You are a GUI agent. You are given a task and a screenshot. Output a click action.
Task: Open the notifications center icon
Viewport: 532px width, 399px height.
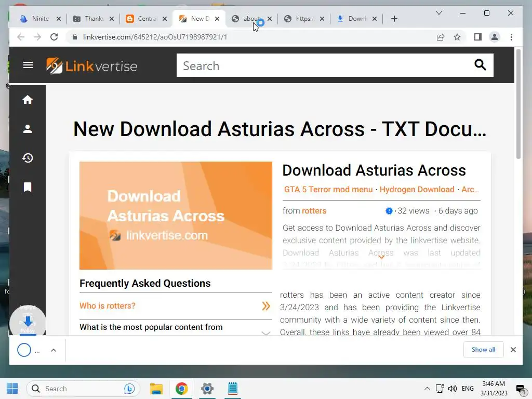tap(521, 389)
